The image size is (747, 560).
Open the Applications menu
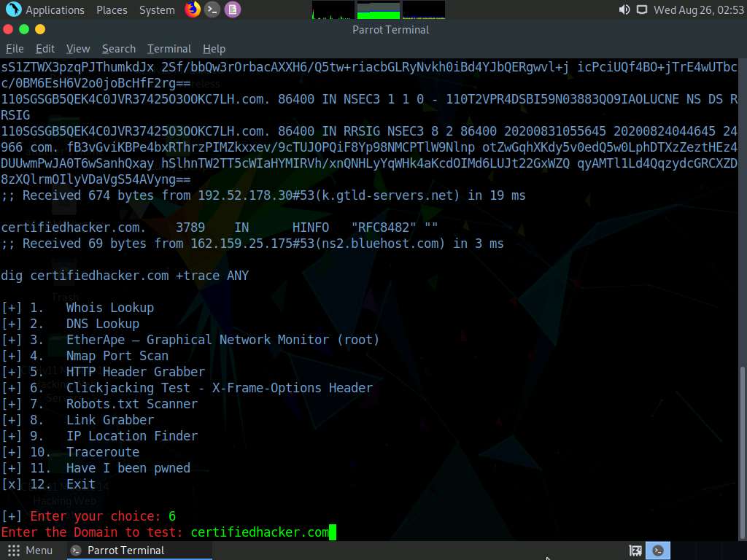coord(55,10)
